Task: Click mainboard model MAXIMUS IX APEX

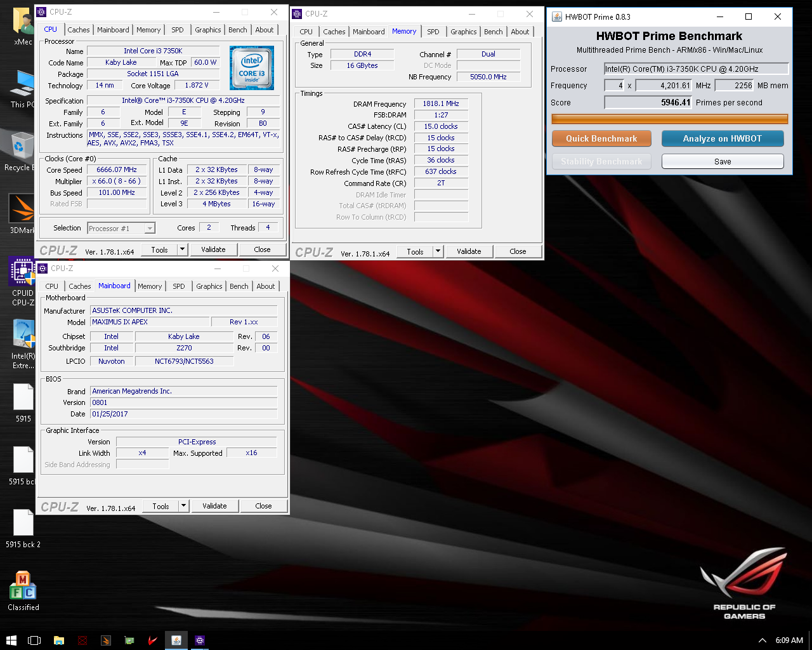Action: [150, 322]
